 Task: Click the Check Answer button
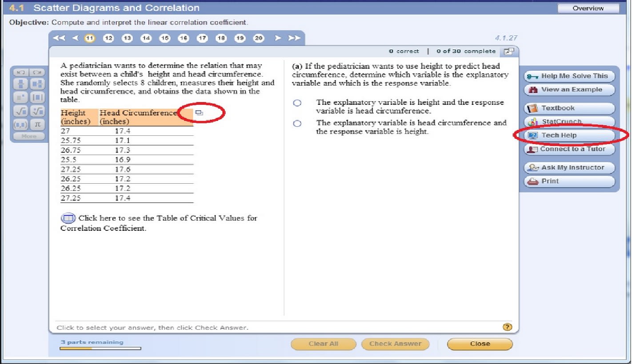point(395,344)
